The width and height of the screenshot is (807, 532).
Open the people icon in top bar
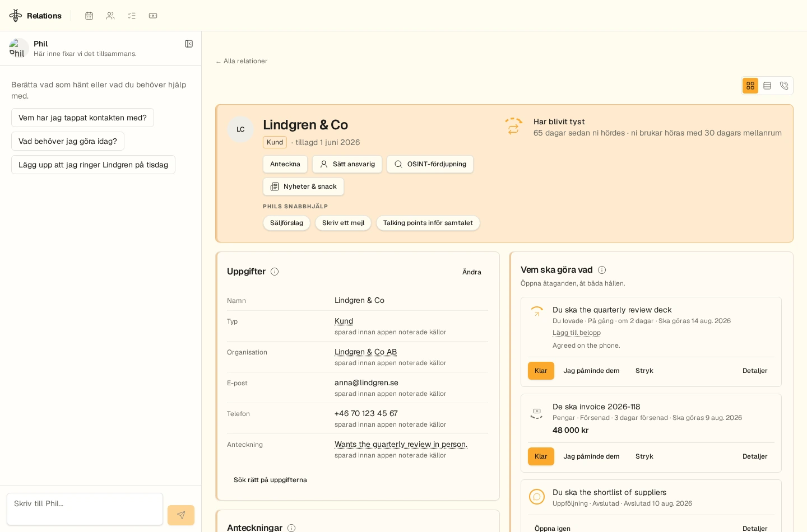(110, 16)
